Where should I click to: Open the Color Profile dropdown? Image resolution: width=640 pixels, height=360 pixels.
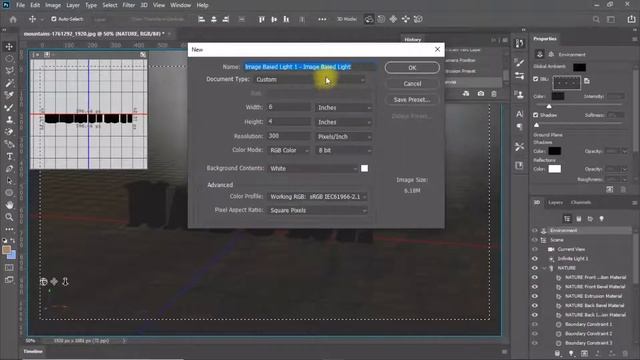(318, 197)
